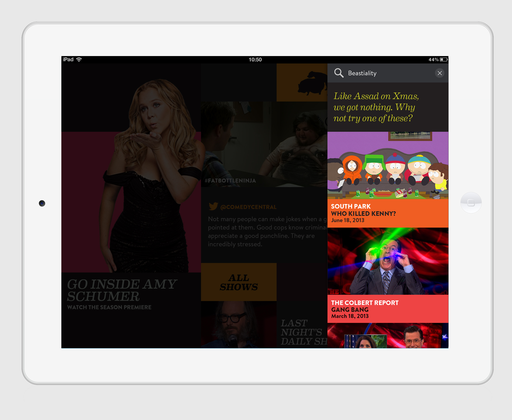Viewport: 512px width, 420px height.
Task: Select South Park Who Killed Kenny? title
Action: pos(363,210)
